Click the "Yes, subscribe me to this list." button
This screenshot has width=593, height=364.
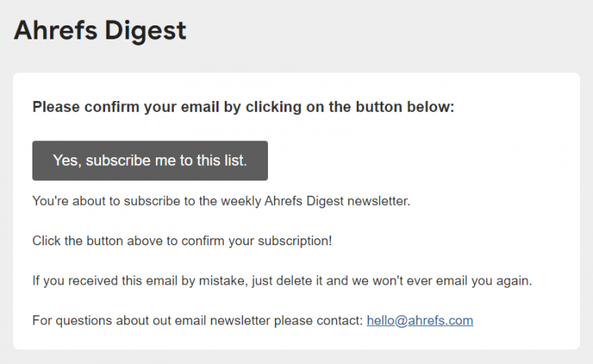pos(150,160)
